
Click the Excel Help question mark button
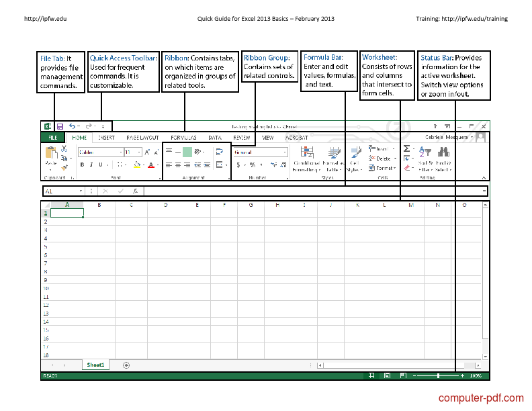[x=435, y=126]
